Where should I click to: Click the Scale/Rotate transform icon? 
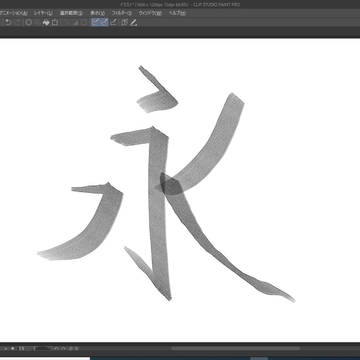tap(55, 23)
